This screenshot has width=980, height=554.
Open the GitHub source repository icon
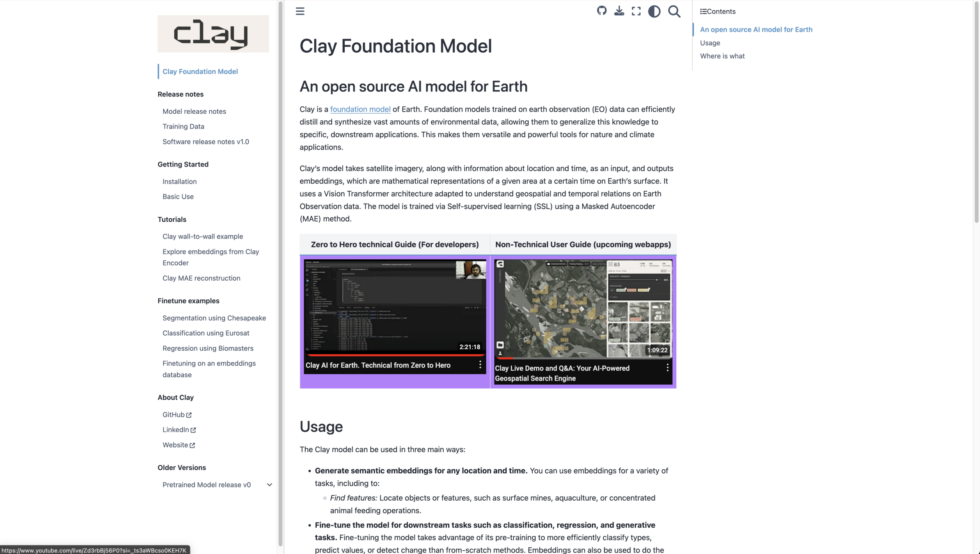[x=602, y=11]
